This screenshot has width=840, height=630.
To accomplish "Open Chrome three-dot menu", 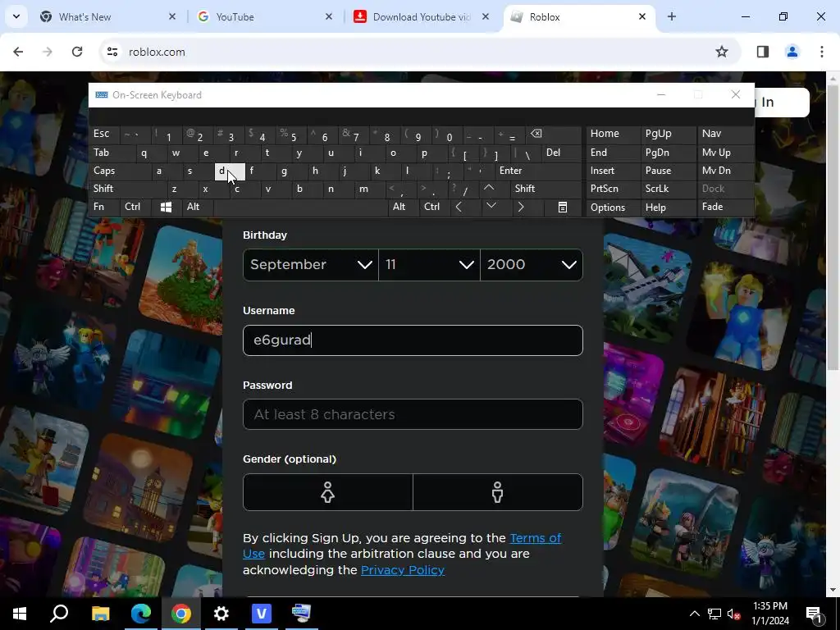I will pos(821,52).
